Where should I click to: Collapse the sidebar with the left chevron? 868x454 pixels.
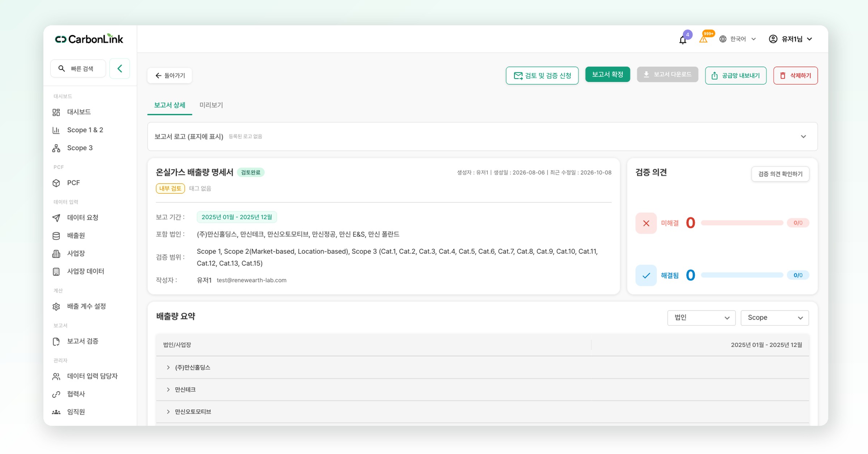tap(120, 68)
